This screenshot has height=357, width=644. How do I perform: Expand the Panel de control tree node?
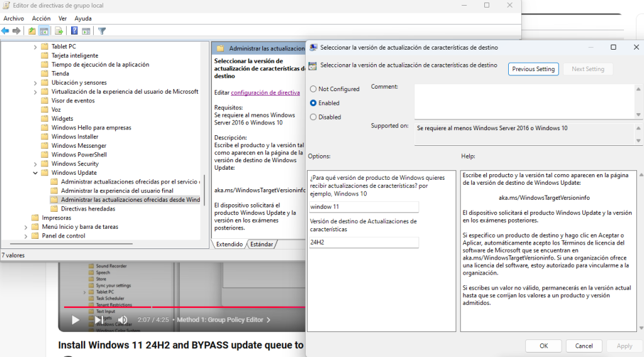click(26, 236)
